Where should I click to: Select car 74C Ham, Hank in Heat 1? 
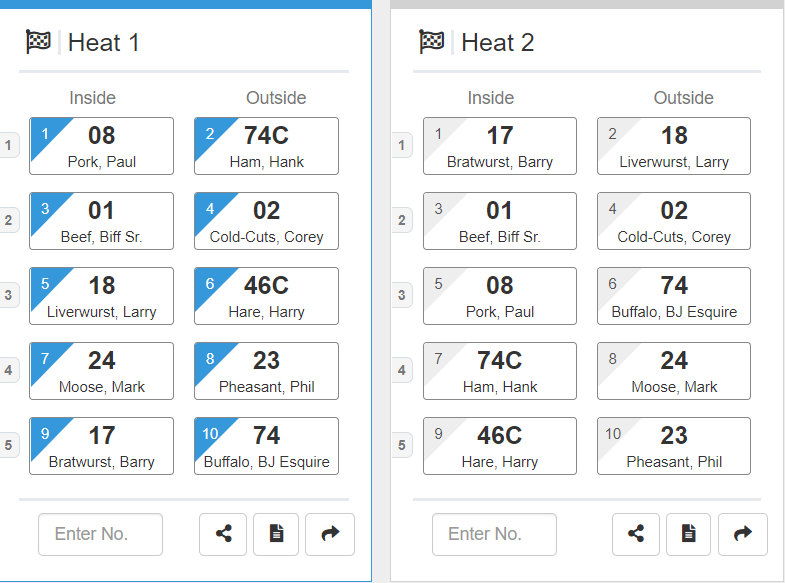pyautogui.click(x=266, y=146)
